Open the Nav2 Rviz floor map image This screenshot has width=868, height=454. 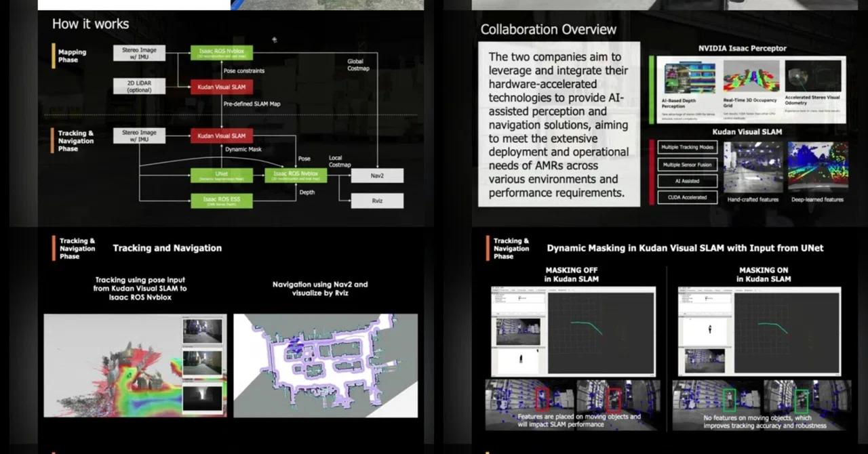click(325, 365)
